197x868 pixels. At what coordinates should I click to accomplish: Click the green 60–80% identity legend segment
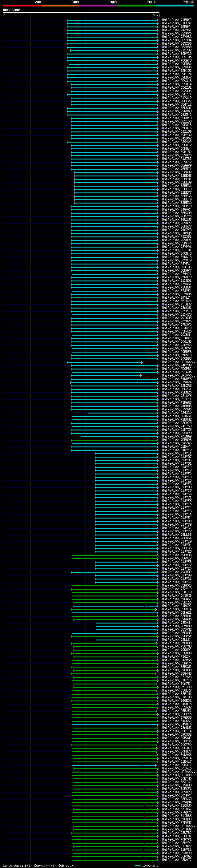click(137, 6)
